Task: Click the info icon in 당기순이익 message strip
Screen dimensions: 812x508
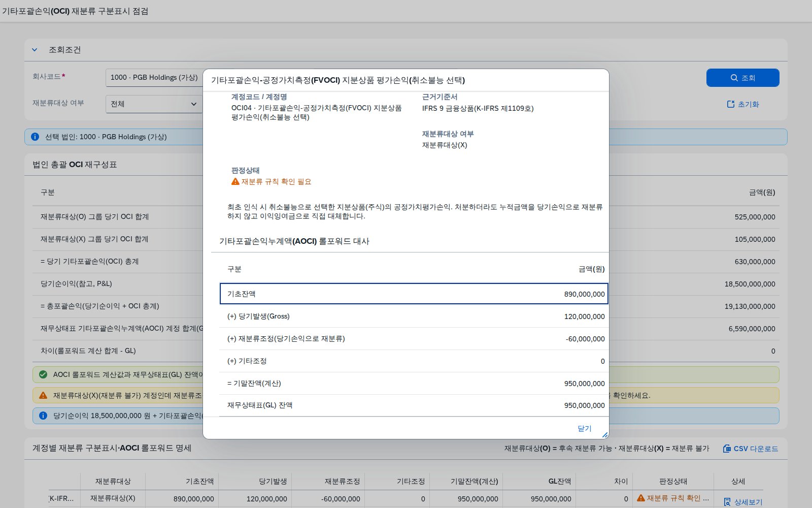Action: (43, 416)
